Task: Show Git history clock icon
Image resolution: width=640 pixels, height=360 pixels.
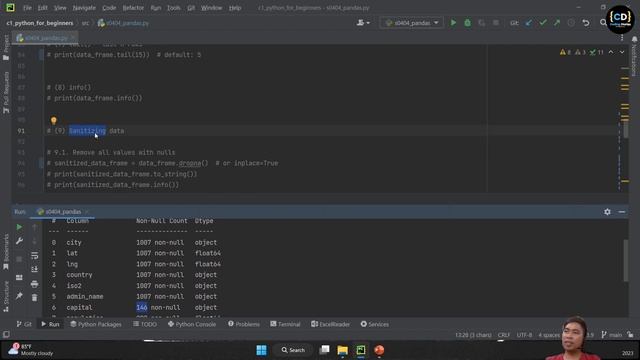Action: (x=571, y=23)
